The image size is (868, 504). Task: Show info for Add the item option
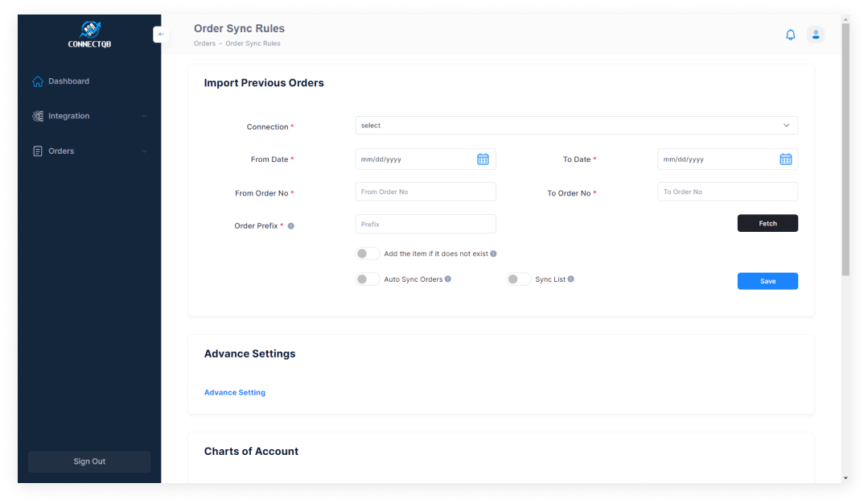coord(493,254)
